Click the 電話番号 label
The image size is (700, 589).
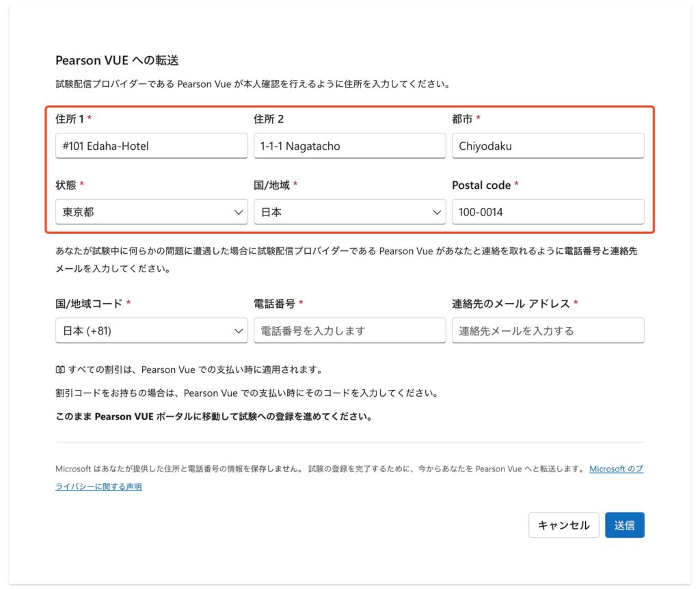click(x=274, y=304)
